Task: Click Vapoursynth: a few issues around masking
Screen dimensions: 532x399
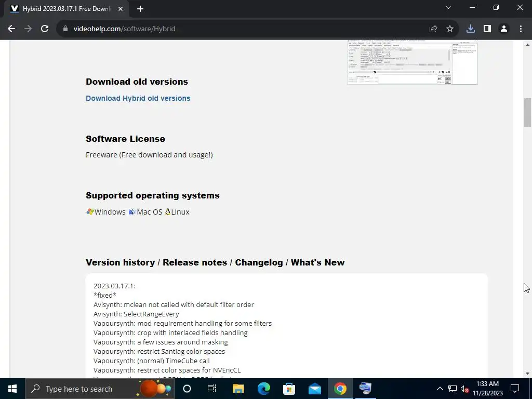Action: [161, 342]
